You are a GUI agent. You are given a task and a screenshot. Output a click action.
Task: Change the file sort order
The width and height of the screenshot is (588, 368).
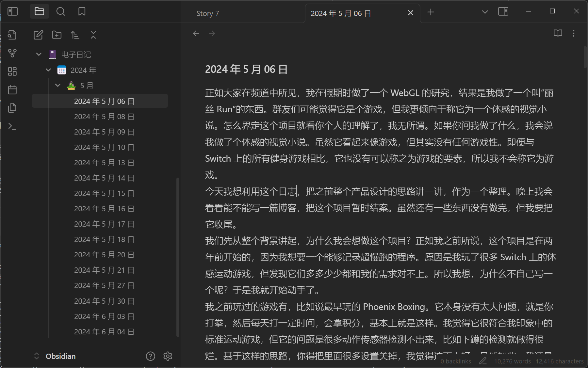click(75, 35)
